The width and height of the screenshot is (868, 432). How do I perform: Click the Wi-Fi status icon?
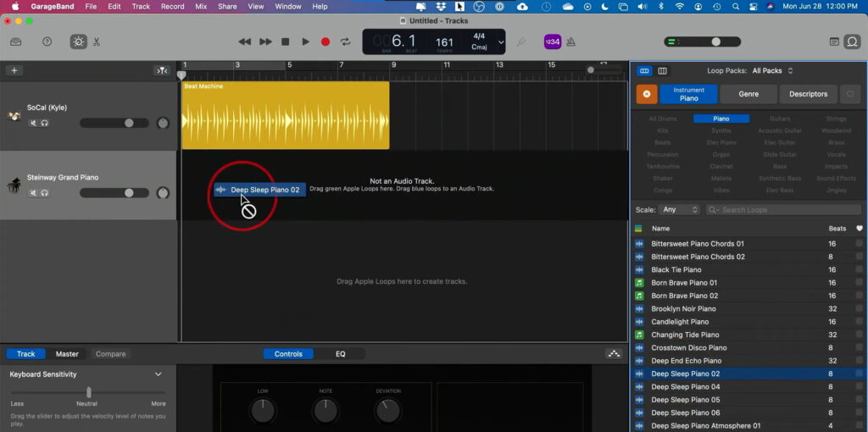679,7
